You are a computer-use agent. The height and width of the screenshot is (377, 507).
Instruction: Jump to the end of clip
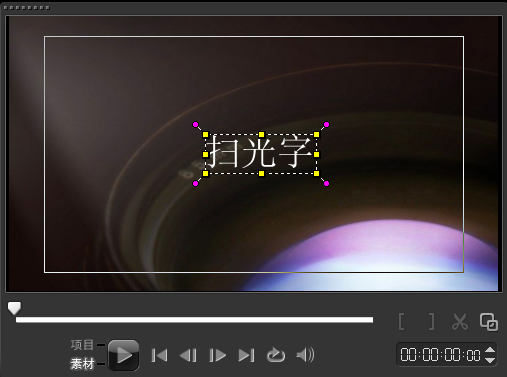pyautogui.click(x=246, y=355)
